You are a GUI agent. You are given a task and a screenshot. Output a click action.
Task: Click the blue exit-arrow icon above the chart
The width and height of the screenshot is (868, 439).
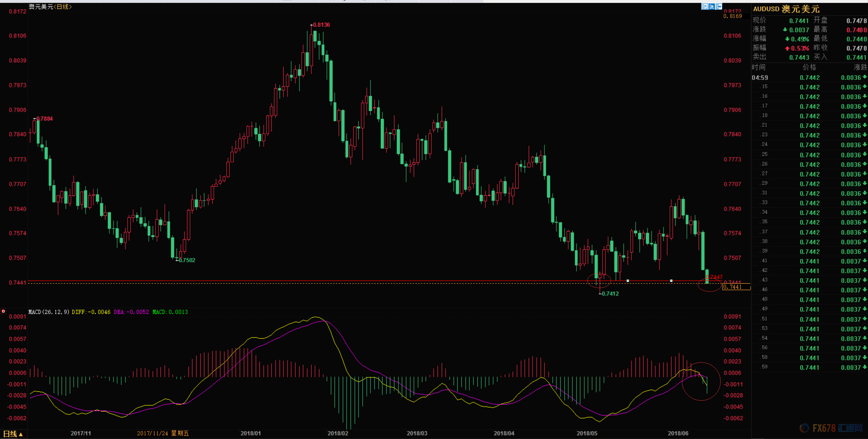click(719, 6)
